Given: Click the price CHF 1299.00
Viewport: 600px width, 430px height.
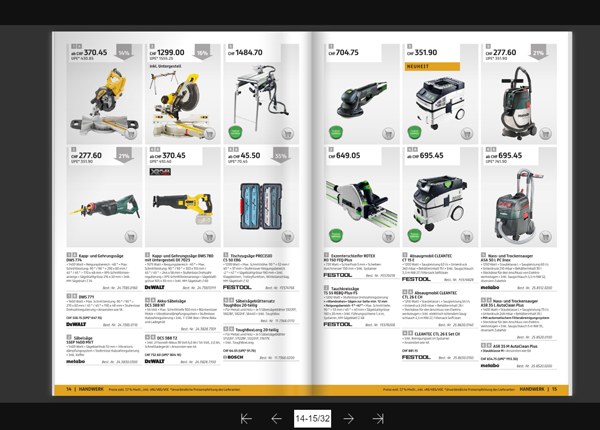Looking at the screenshot, I should coord(167,52).
